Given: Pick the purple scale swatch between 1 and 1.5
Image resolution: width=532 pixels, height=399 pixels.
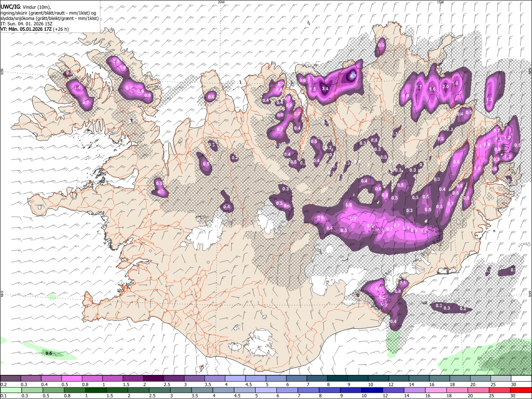Looking at the screenshot, I should tap(112, 379).
